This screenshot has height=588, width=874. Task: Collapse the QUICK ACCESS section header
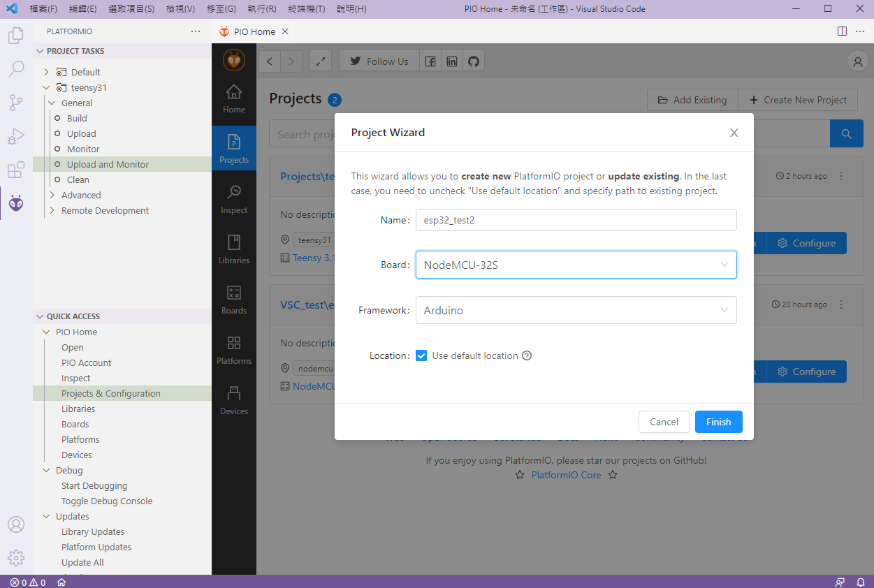[x=122, y=316]
